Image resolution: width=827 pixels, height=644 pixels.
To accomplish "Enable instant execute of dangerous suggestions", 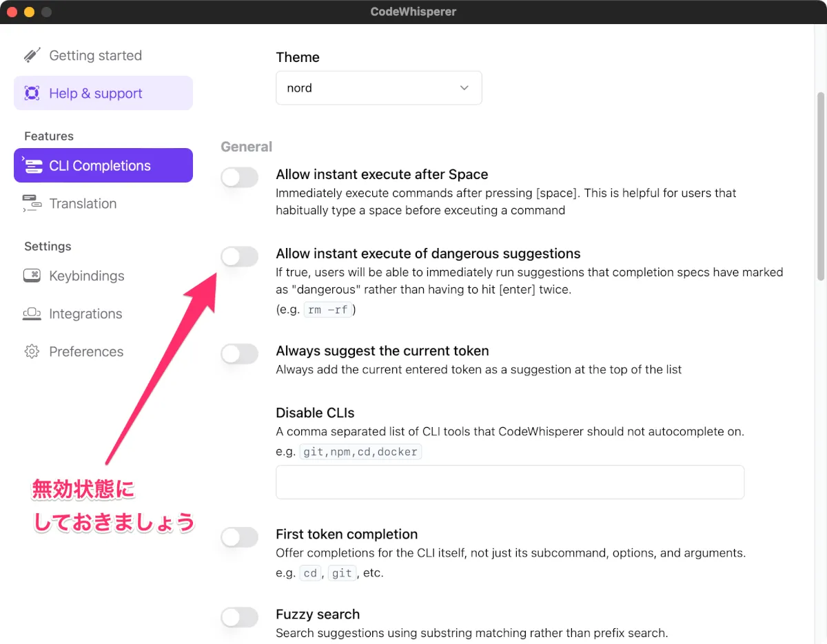I will point(239,257).
